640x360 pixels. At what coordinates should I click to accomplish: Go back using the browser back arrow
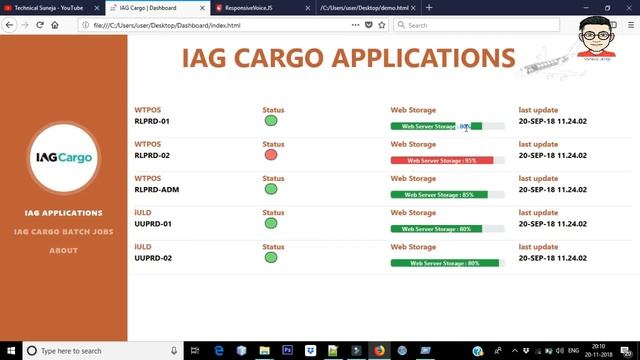tap(9, 25)
